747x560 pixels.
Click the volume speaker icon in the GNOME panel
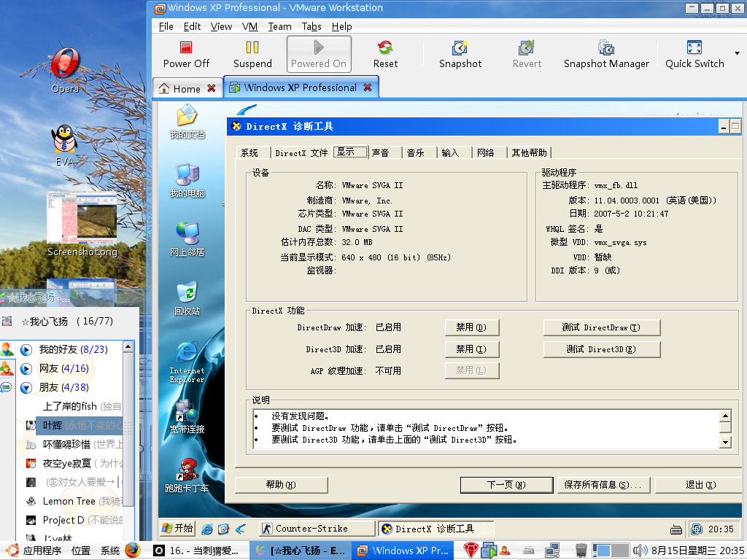pyautogui.click(x=639, y=551)
